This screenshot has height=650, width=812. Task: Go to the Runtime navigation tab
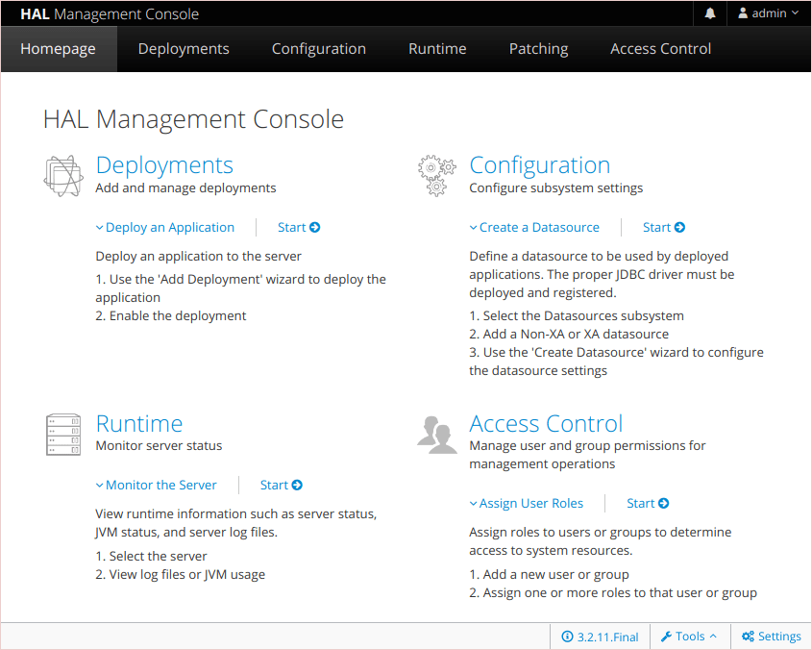click(x=437, y=49)
